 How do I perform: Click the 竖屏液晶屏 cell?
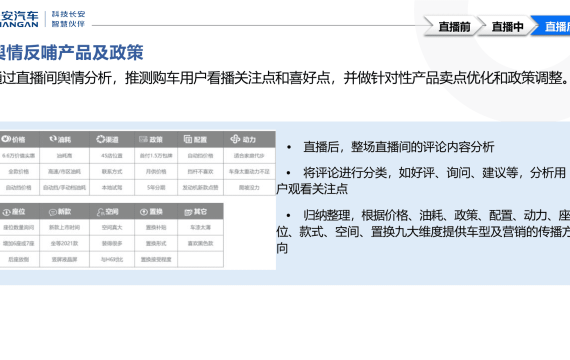pyautogui.click(x=64, y=259)
